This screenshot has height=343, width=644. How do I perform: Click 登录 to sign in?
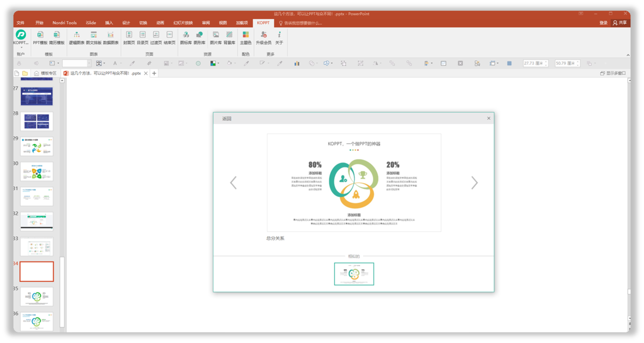tap(603, 23)
